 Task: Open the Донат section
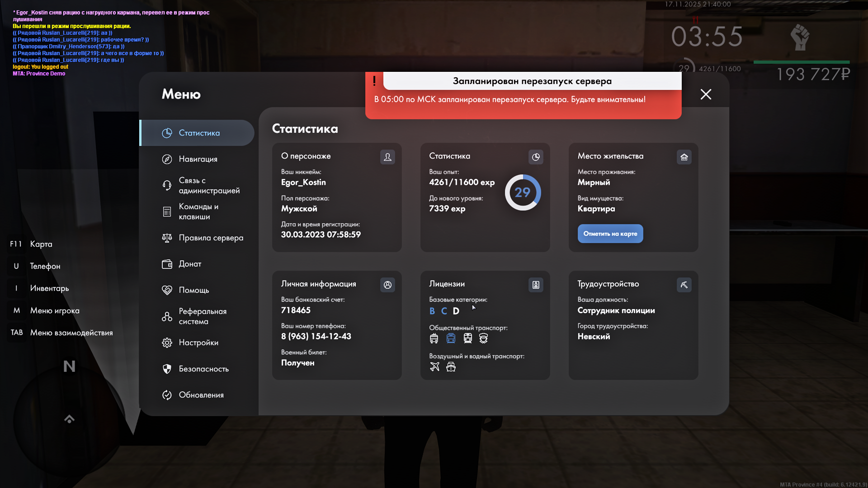[190, 264]
